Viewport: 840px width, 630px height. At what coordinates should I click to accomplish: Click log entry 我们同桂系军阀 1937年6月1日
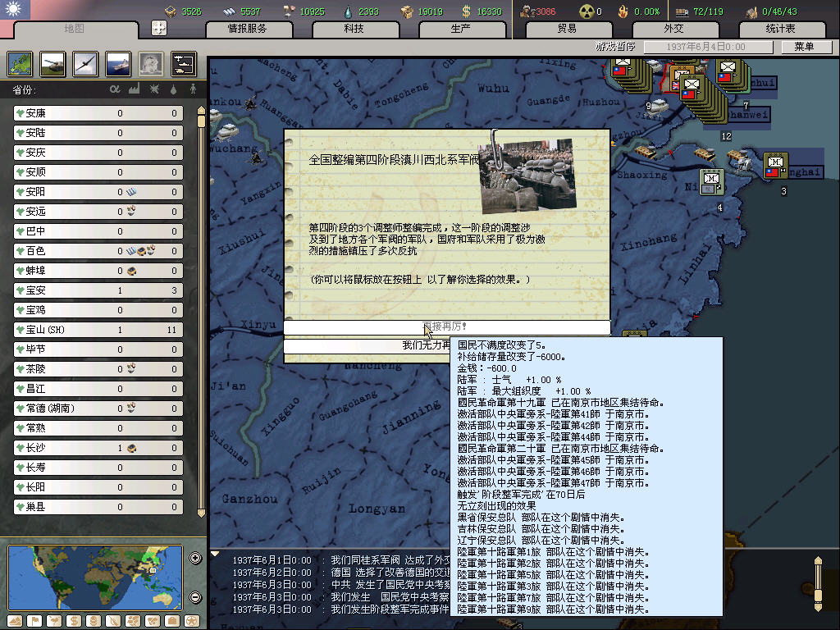coord(340,559)
